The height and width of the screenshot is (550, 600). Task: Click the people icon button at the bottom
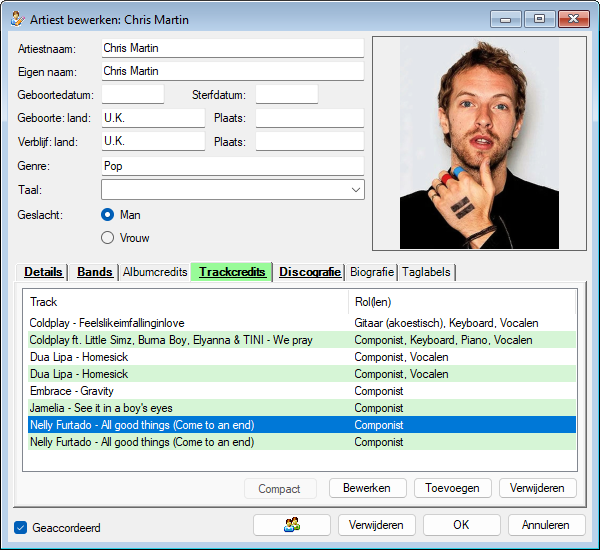(292, 525)
